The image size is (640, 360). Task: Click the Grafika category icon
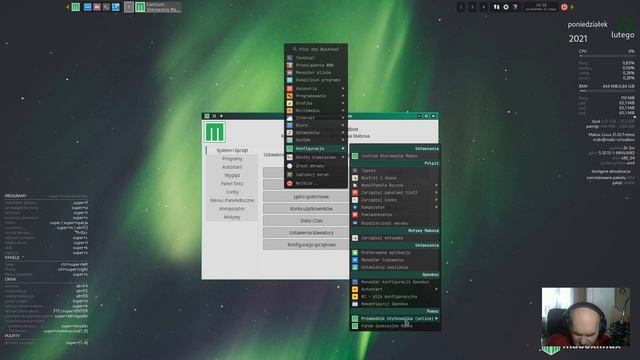click(289, 103)
